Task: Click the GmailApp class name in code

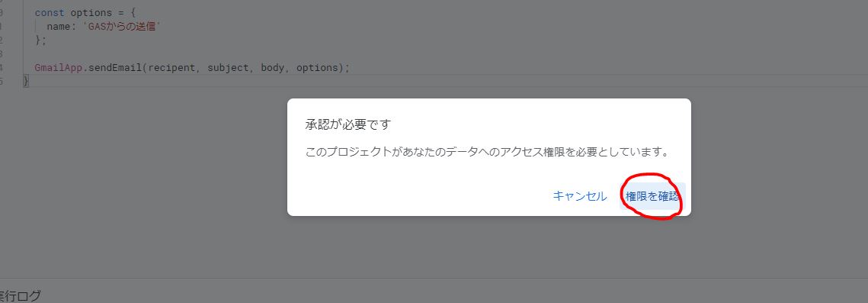Action: tap(58, 68)
